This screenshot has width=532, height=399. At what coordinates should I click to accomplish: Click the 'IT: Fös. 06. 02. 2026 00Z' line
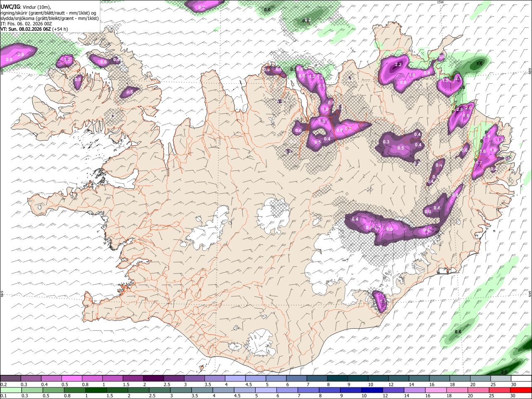[26, 24]
